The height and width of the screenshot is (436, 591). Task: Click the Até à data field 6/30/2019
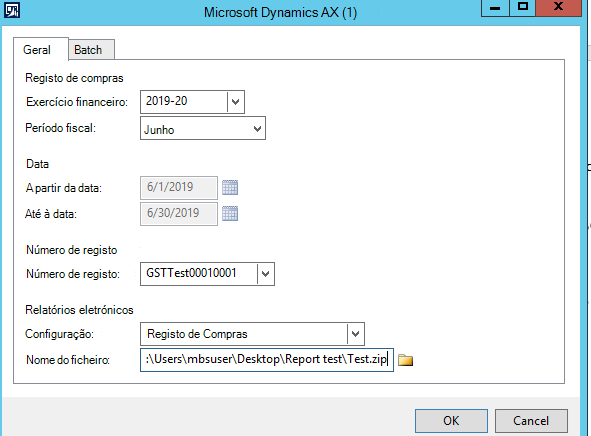(179, 214)
